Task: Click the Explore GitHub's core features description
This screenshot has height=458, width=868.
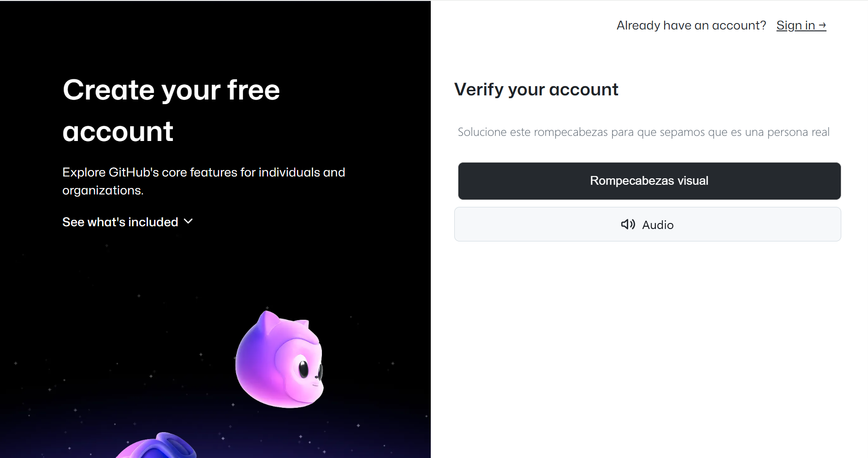Action: click(x=203, y=181)
